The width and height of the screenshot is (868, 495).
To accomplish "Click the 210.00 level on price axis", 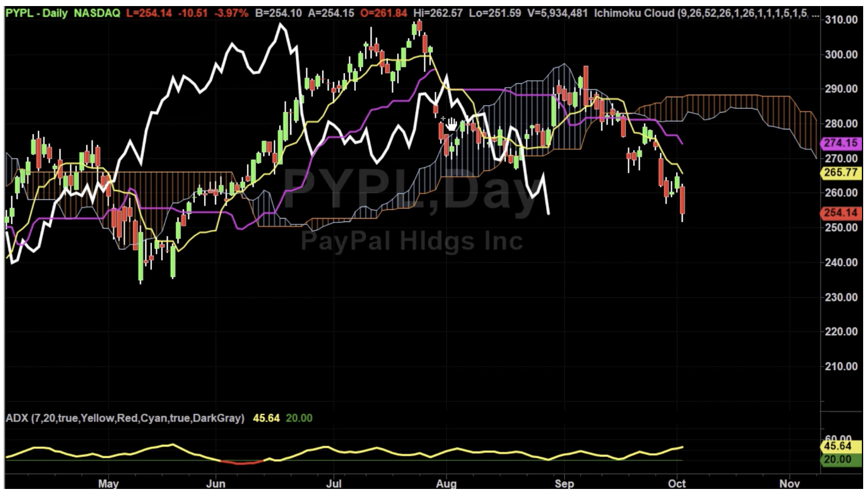I will click(x=841, y=366).
